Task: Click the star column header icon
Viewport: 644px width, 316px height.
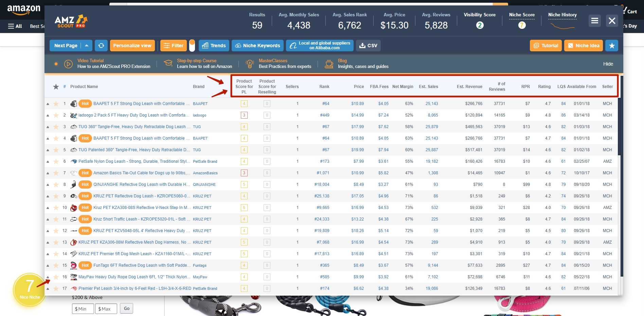Action: point(56,87)
